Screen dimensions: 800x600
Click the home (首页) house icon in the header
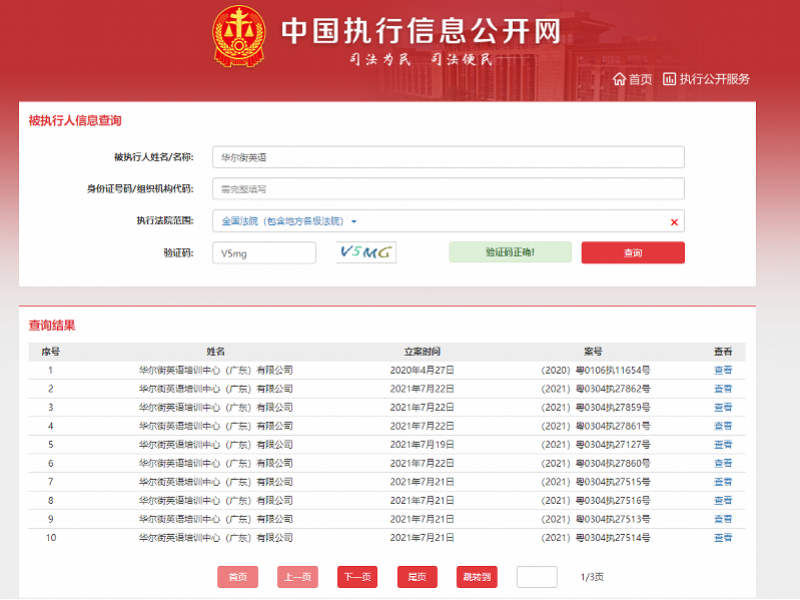click(x=621, y=79)
